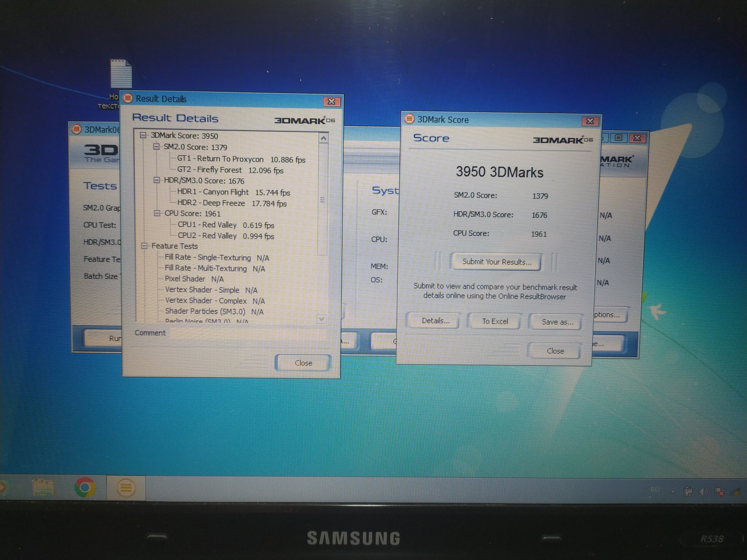747x560 pixels.
Task: Select the 3DMark06 taskbar button
Action: [126, 488]
